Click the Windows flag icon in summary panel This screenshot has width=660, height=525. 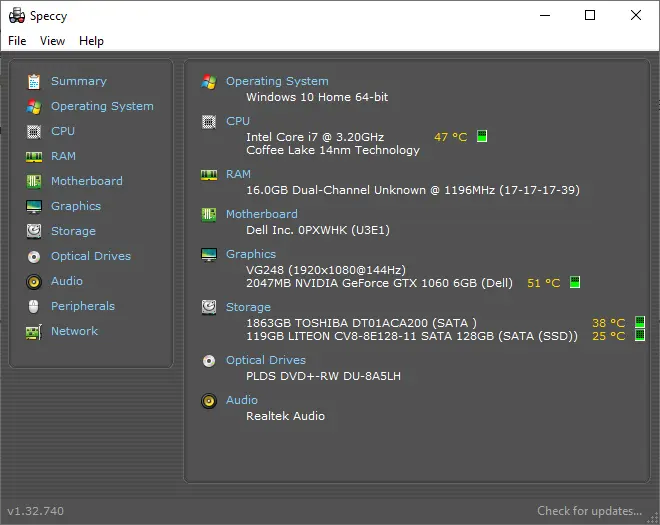tap(209, 82)
